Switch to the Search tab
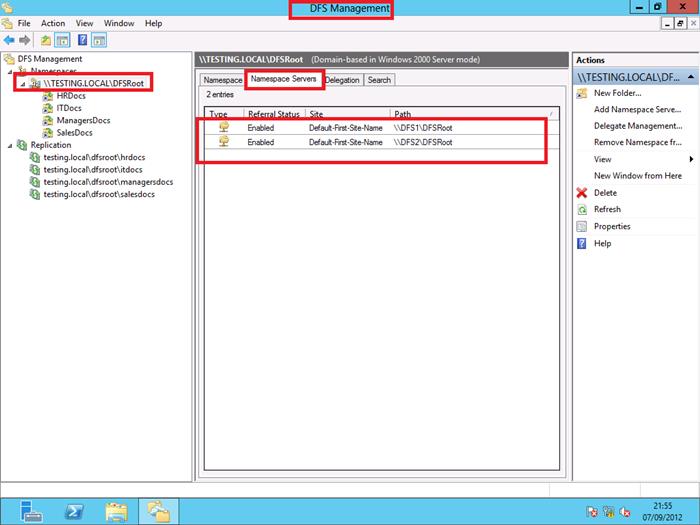This screenshot has height=525, width=700. click(x=379, y=80)
